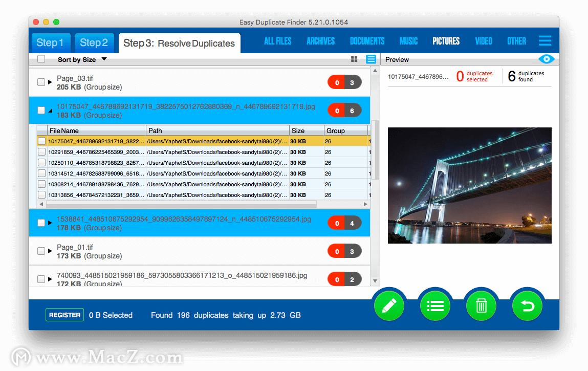The height and width of the screenshot is (371, 588).
Task: Click the file table scroll-right arrow
Action: 365,204
